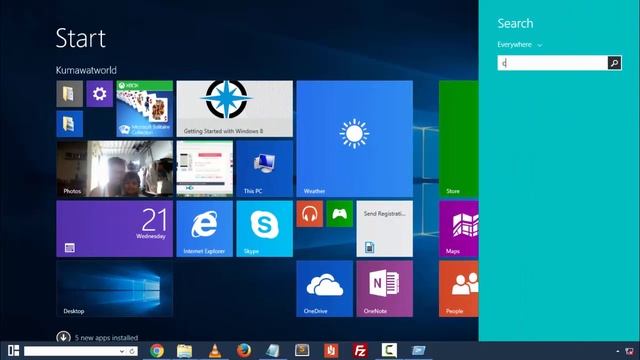Expand the Everywhere search scope dropdown
The height and width of the screenshot is (360, 640).
coord(520,44)
